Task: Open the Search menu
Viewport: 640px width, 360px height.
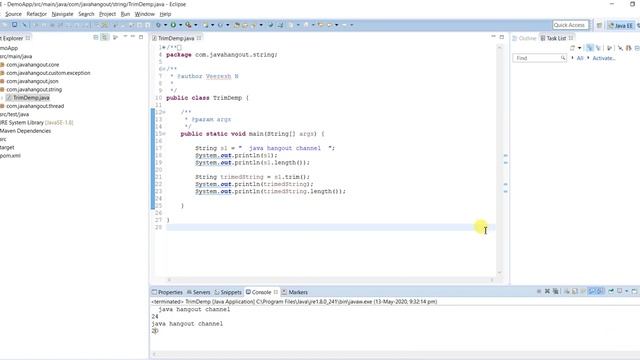Action: (x=86, y=14)
